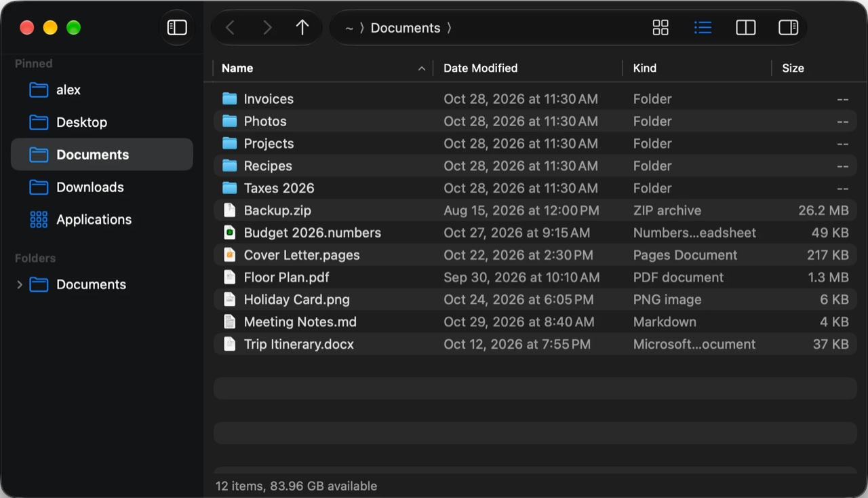Click the Projects folder icon
The image size is (868, 498).
230,144
